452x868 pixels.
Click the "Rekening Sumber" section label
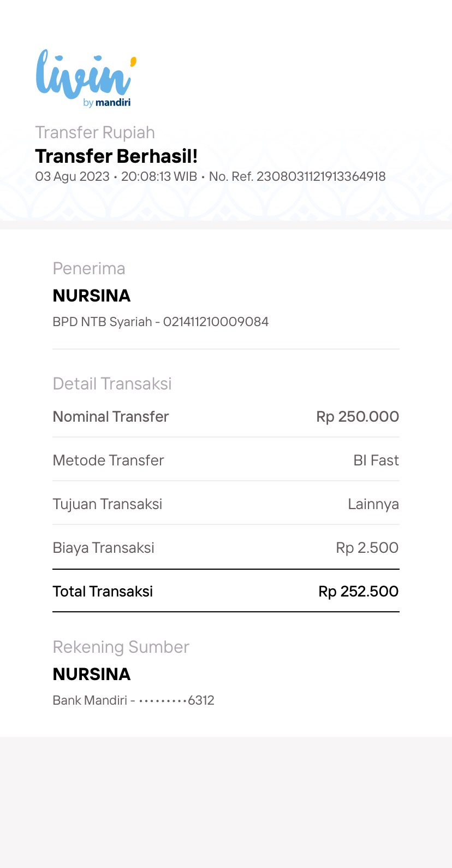pos(121,647)
